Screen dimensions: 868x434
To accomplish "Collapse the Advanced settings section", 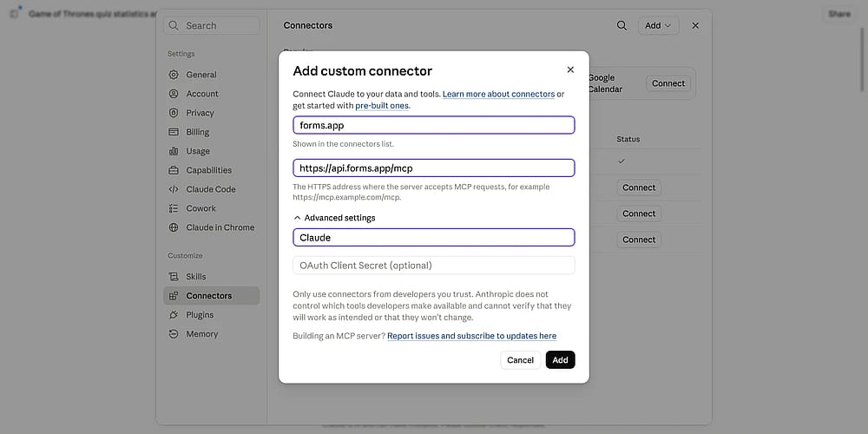I will [334, 218].
